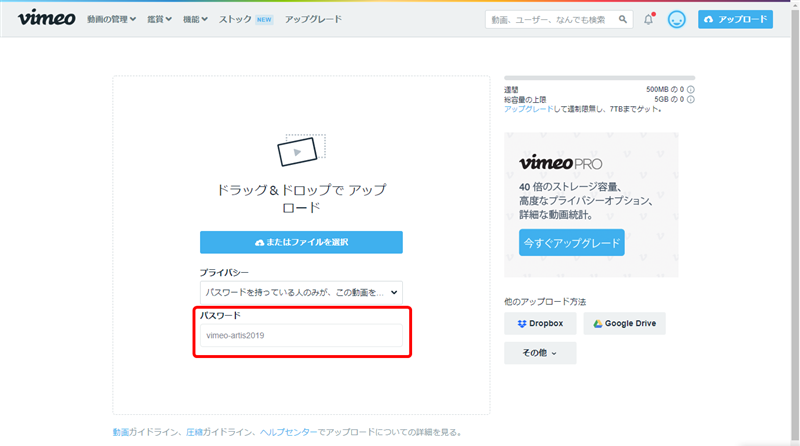Click the search magnifier icon
Screen dimensions: 800x446
pyautogui.click(x=622, y=19)
